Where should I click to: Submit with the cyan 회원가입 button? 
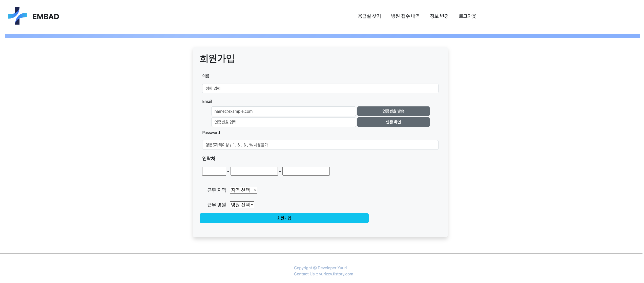click(284, 218)
